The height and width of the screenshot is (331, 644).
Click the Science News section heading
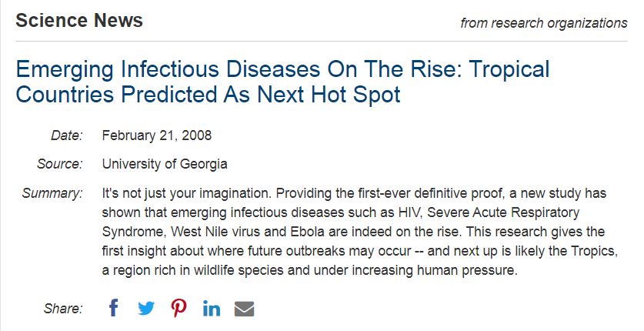pyautogui.click(x=79, y=21)
